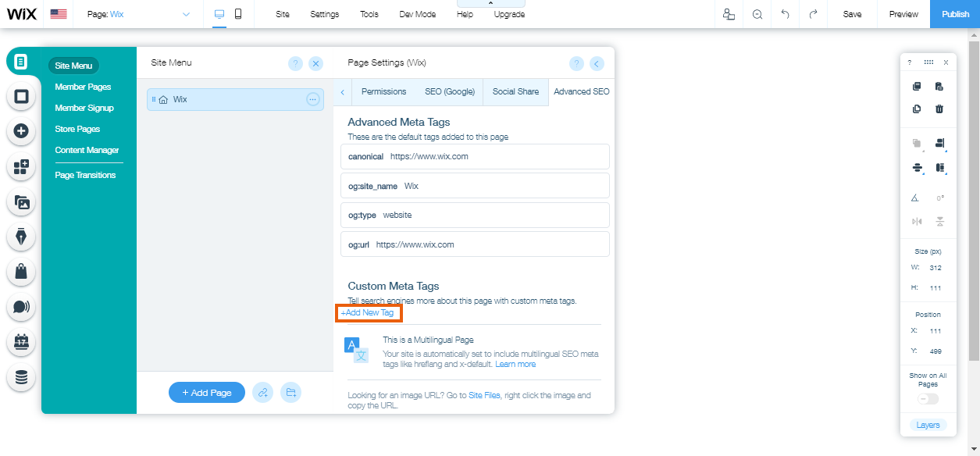
Task: Open the tools icon beside the zoom icon
Action: pyautogui.click(x=729, y=14)
